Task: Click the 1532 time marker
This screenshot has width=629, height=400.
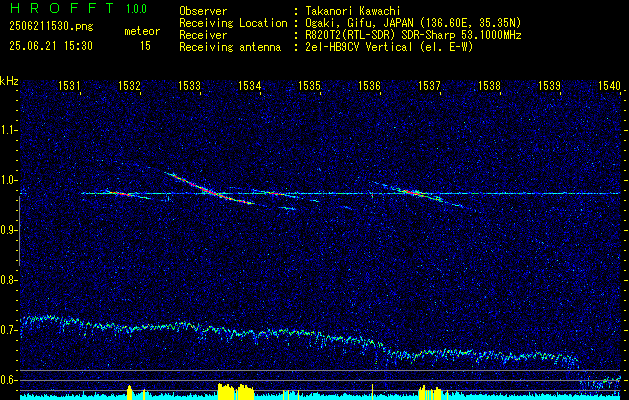Action: pos(129,85)
